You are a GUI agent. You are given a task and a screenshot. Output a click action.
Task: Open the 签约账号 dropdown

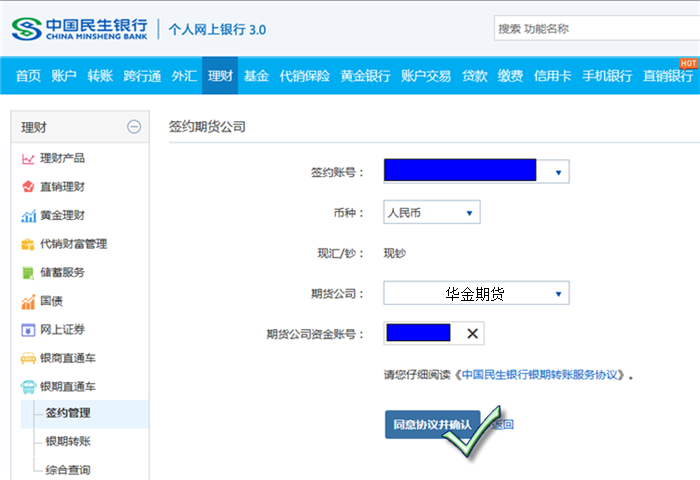[558, 172]
